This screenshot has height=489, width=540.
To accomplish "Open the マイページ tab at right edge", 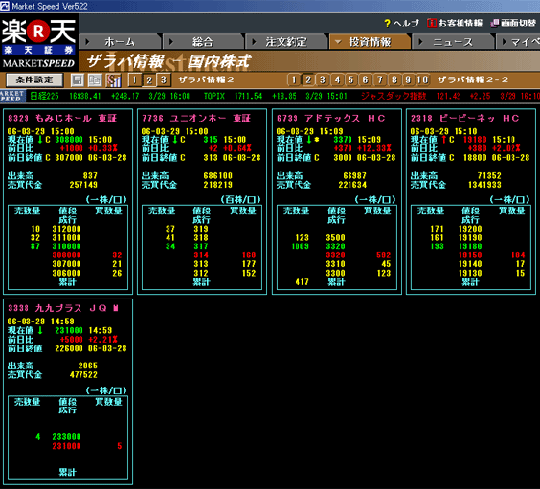I will coord(518,42).
